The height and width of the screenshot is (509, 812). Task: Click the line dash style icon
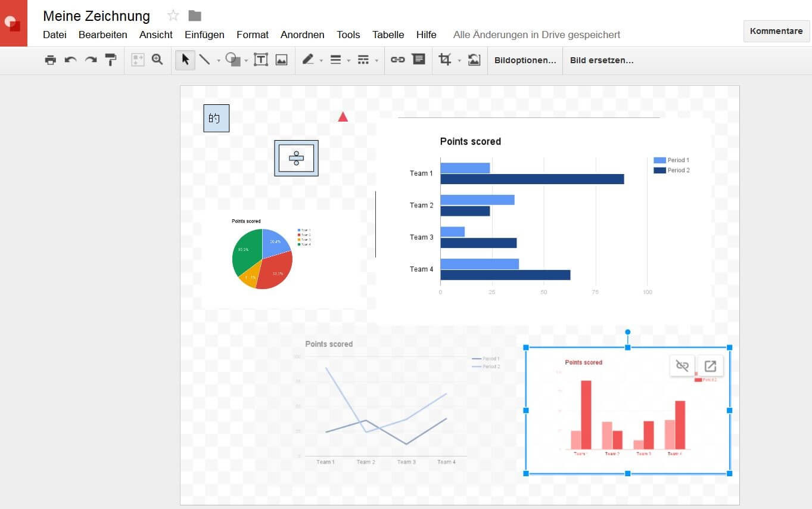pos(363,60)
